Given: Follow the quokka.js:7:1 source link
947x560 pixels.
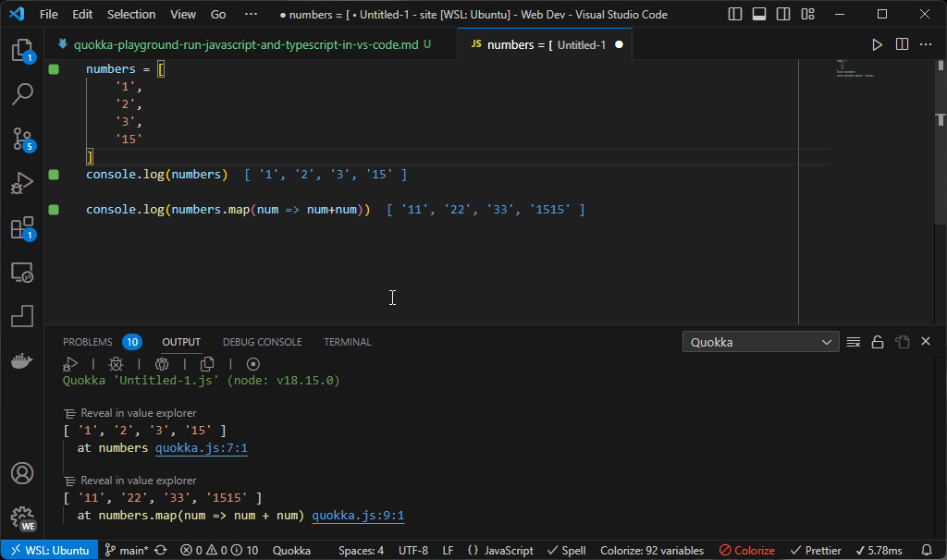Looking at the screenshot, I should tap(202, 447).
